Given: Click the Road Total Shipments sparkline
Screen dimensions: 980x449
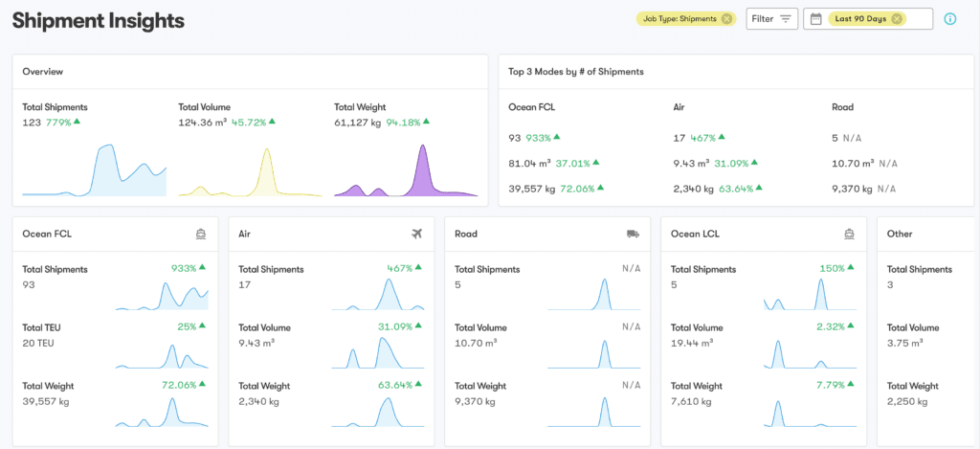Looking at the screenshot, I should (593, 294).
